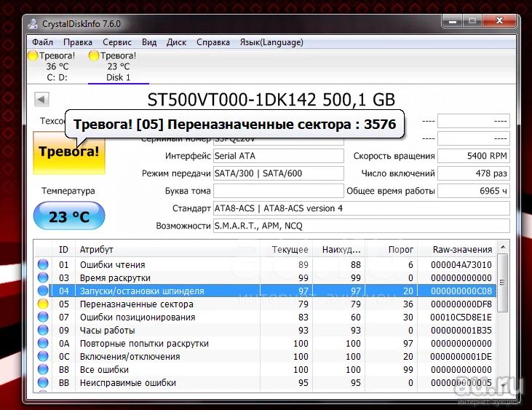Click the Raw-значения column header
This screenshot has height=410, width=532.
(457, 250)
